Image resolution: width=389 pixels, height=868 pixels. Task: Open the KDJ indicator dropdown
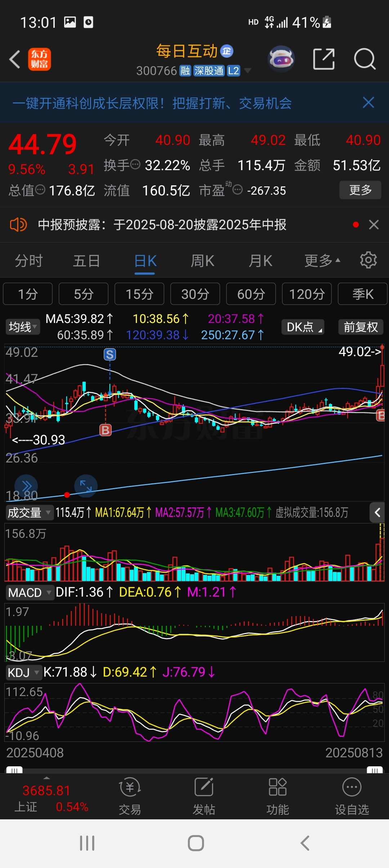coord(23,672)
